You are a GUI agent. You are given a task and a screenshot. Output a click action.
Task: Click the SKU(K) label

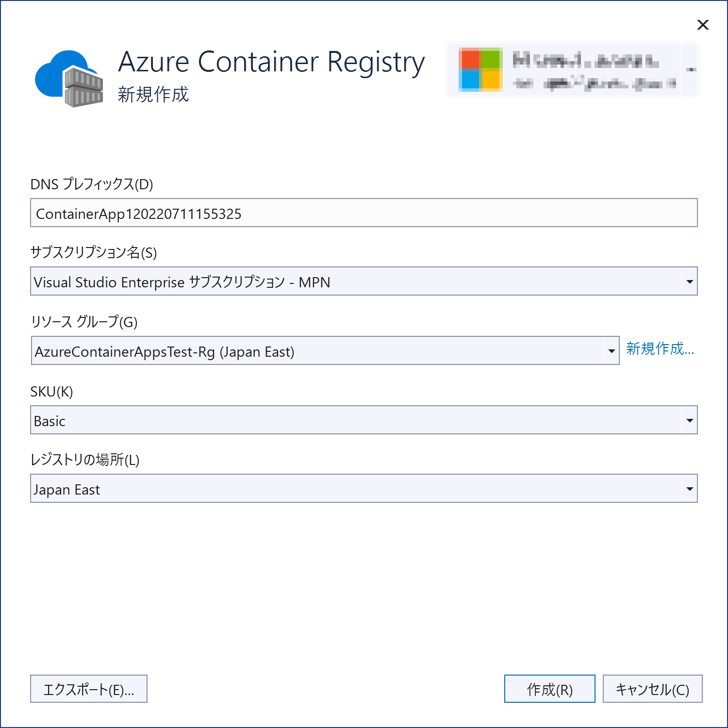tap(51, 392)
